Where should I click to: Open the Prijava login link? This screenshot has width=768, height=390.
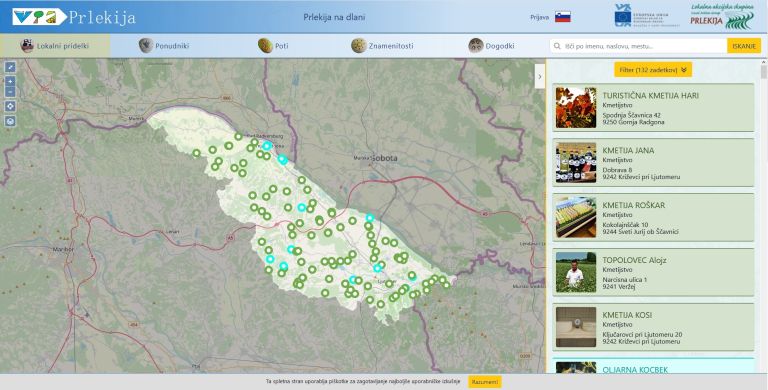(x=539, y=17)
